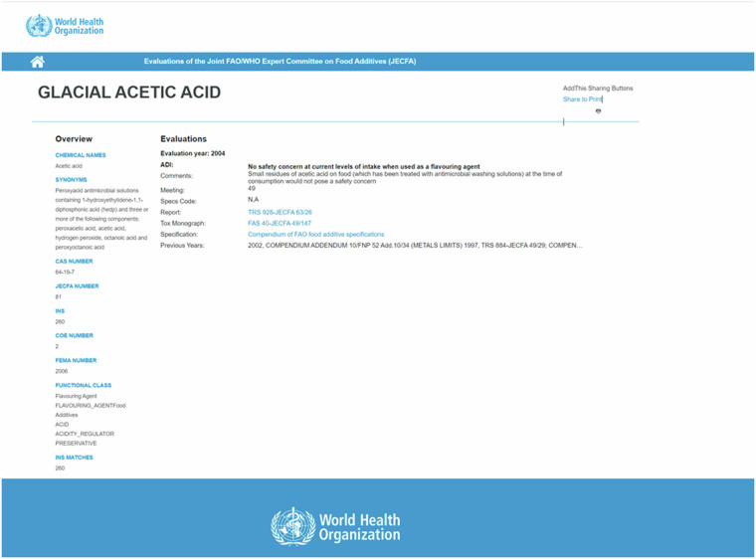Click the GLACIAL ACETIC ACID page heading
The width and height of the screenshot is (756, 559).
(x=129, y=93)
